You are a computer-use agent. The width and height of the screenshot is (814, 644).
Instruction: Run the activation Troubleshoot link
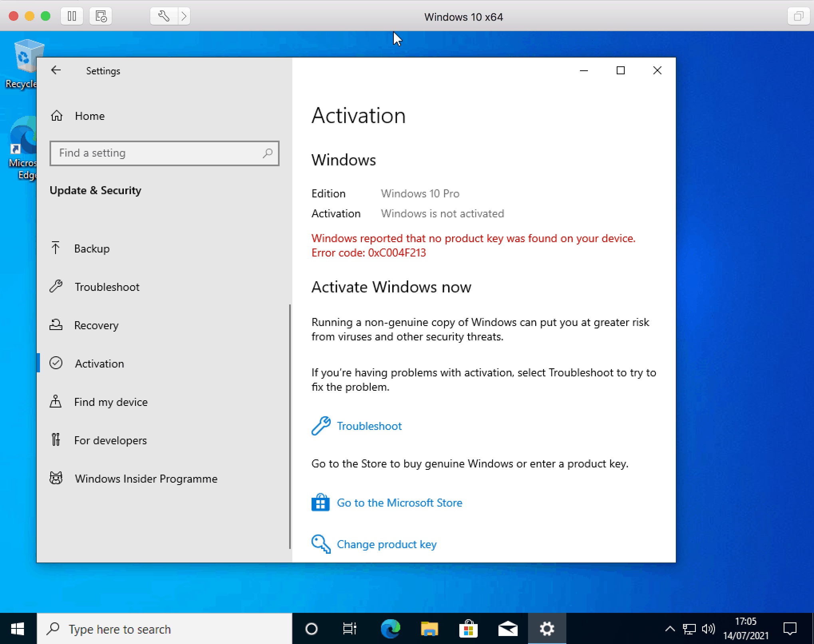[369, 426]
